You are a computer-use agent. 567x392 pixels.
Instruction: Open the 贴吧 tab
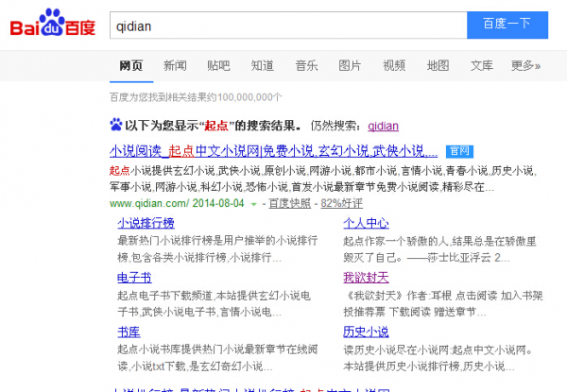[218, 66]
